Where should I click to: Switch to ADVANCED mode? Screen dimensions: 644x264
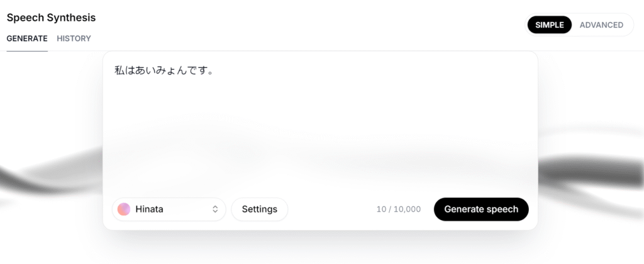click(601, 25)
